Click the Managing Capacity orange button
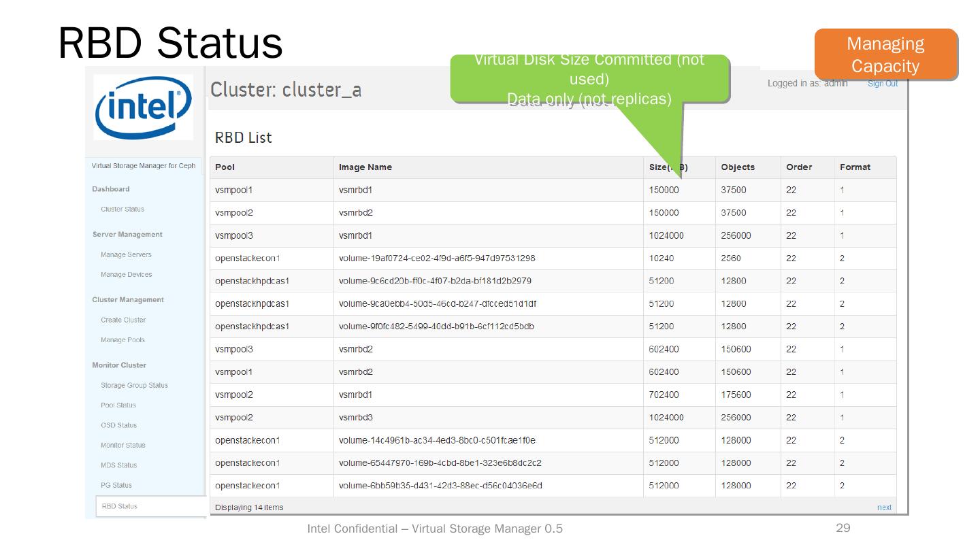Screen dimensions: 980x551 click(x=885, y=55)
